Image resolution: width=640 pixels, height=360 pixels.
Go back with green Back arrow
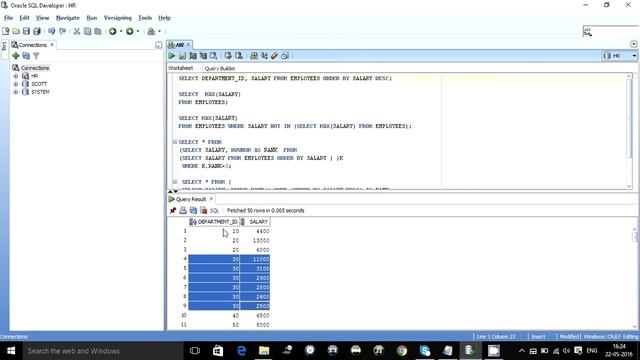pos(113,31)
